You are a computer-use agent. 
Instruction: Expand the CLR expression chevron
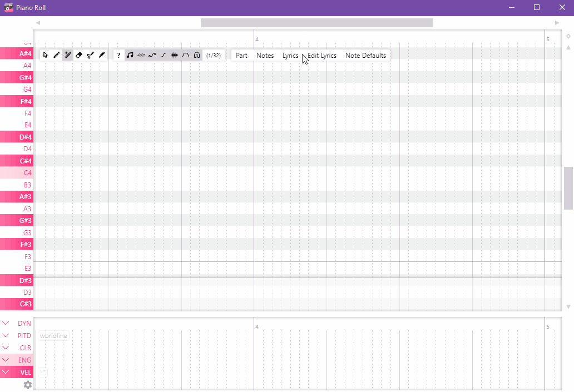pyautogui.click(x=6, y=348)
